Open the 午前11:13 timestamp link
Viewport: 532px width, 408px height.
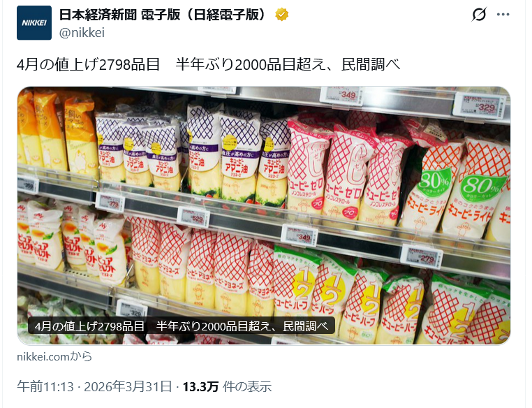coord(45,386)
